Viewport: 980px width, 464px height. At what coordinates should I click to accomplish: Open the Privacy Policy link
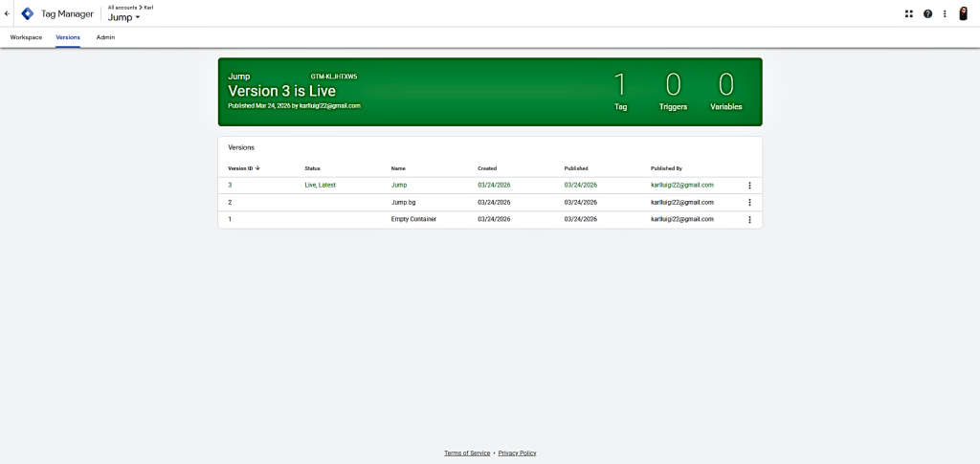pyautogui.click(x=517, y=453)
